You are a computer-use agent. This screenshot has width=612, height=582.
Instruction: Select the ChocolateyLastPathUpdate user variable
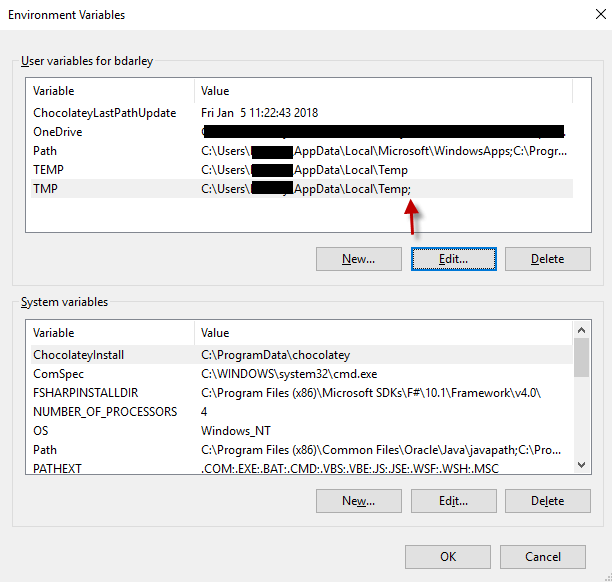pyautogui.click(x=104, y=113)
